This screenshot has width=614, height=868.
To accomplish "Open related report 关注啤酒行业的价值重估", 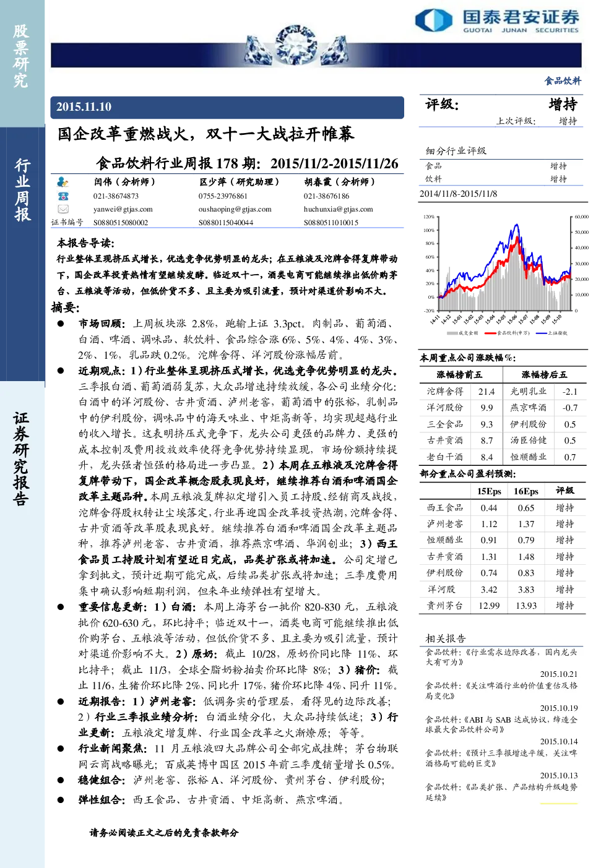I will point(501,690).
